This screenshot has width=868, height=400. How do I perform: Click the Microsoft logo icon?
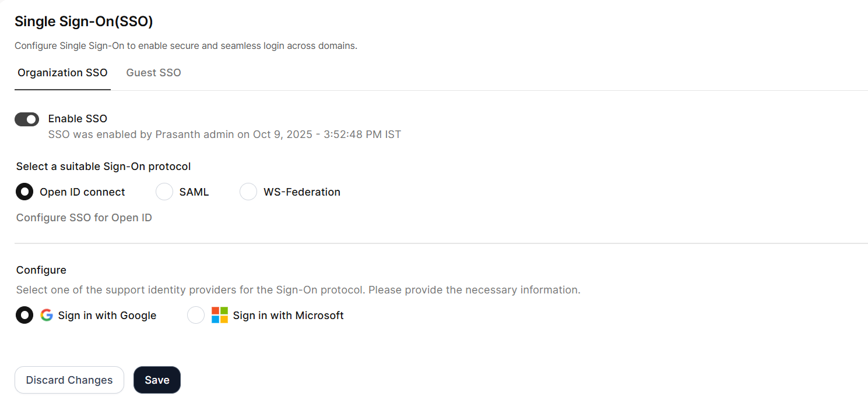tap(220, 316)
